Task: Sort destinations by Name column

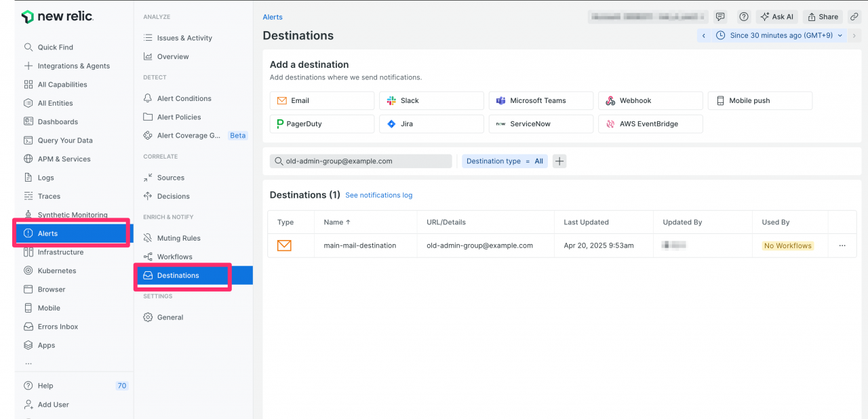Action: (x=337, y=222)
